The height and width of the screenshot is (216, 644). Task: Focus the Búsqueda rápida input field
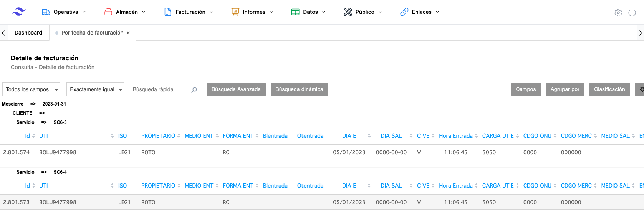click(x=161, y=89)
